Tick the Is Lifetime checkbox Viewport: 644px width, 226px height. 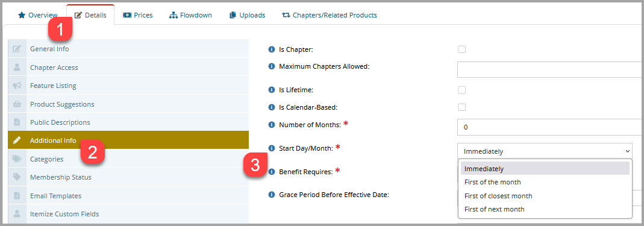(x=461, y=90)
